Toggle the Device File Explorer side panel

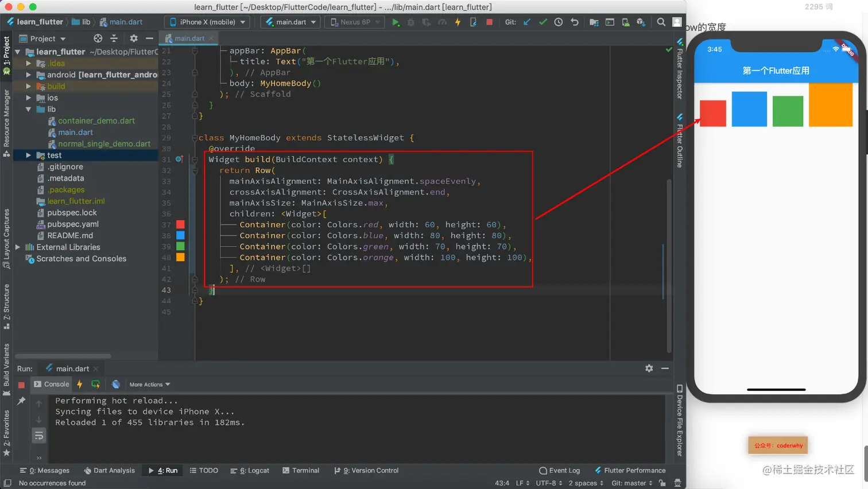click(x=680, y=421)
